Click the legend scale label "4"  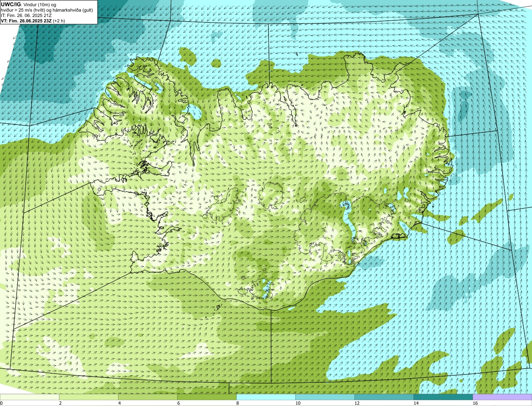(119, 403)
